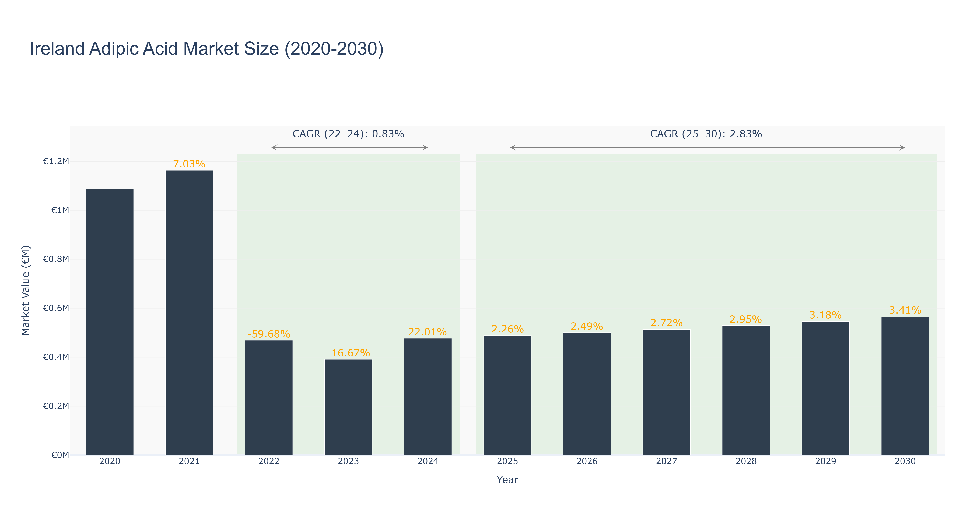Click the 2027 x-axis tick label
Screen dimensions: 980x525
coord(666,461)
